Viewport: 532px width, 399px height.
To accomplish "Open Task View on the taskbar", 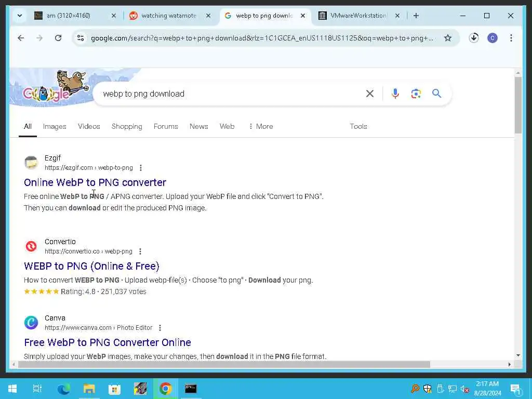I will (37, 389).
